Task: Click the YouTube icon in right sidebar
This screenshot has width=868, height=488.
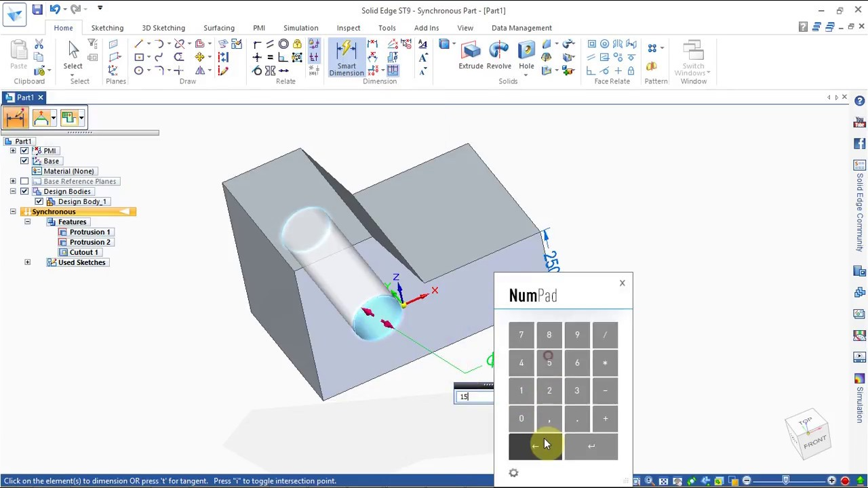Action: click(859, 123)
